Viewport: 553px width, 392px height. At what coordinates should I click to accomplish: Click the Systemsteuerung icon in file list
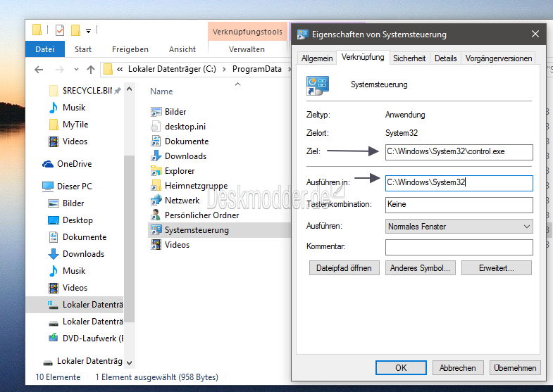pos(156,230)
